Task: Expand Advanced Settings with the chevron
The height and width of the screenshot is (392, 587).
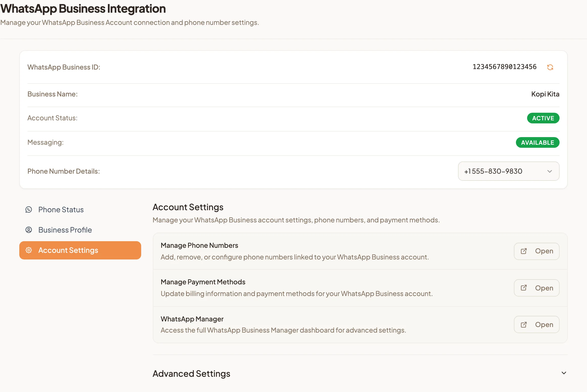Action: point(564,373)
